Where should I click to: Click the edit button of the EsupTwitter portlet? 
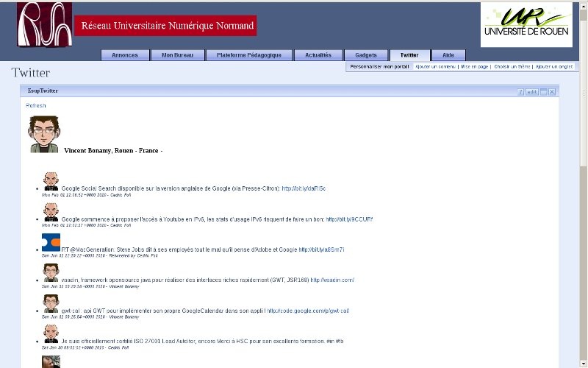point(531,92)
